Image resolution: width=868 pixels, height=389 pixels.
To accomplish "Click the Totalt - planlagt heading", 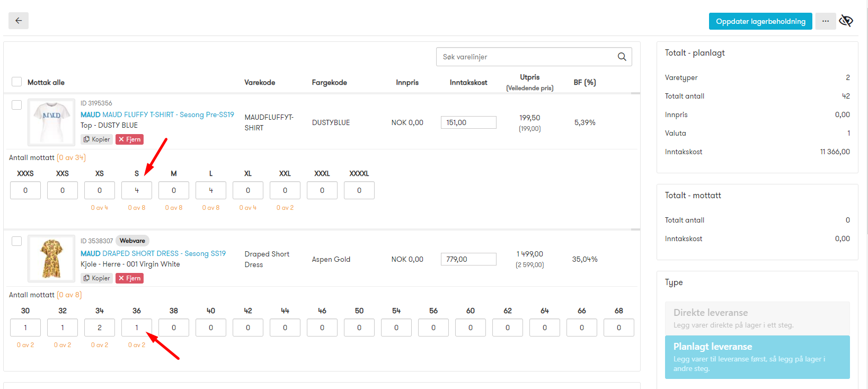I will point(695,53).
